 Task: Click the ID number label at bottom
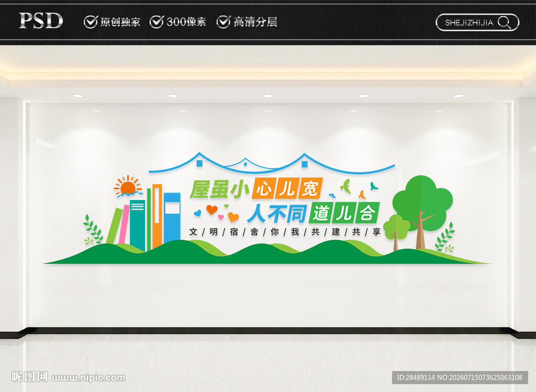[x=460, y=377]
